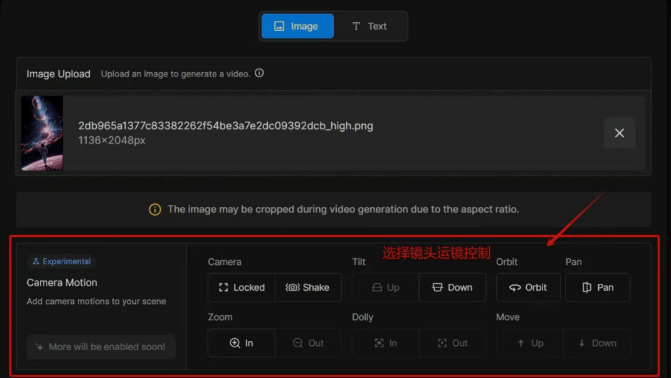The height and width of the screenshot is (378, 671).
Task: Click the aspect ratio crop warning text
Action: point(343,209)
